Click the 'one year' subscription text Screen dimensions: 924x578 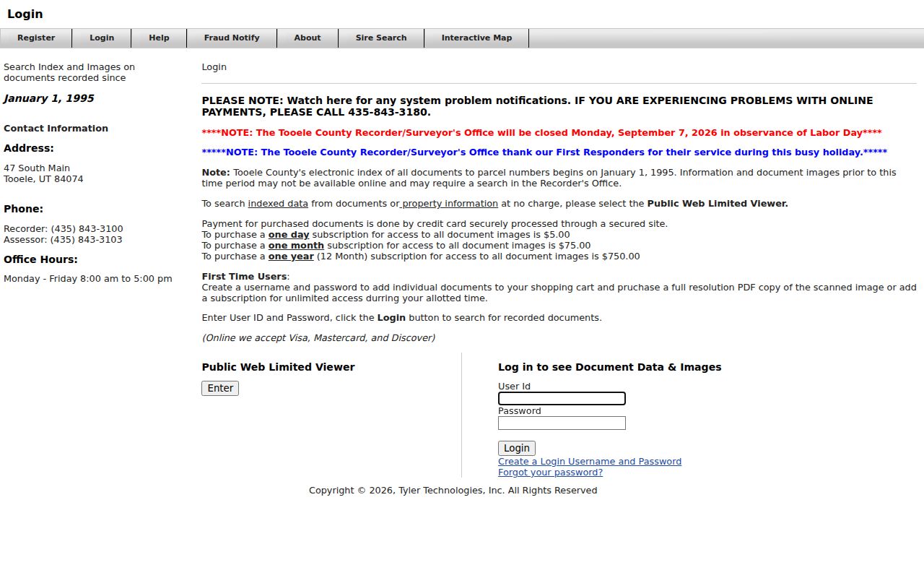[291, 256]
